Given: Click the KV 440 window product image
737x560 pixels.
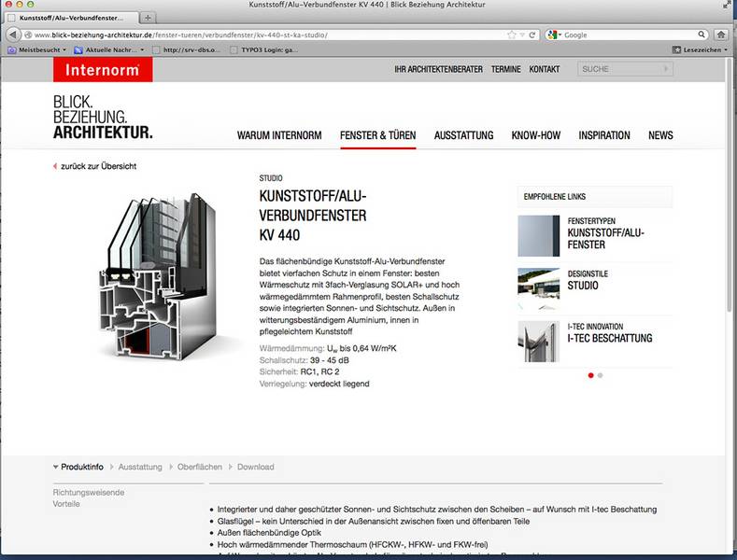Looking at the screenshot, I should [159, 276].
